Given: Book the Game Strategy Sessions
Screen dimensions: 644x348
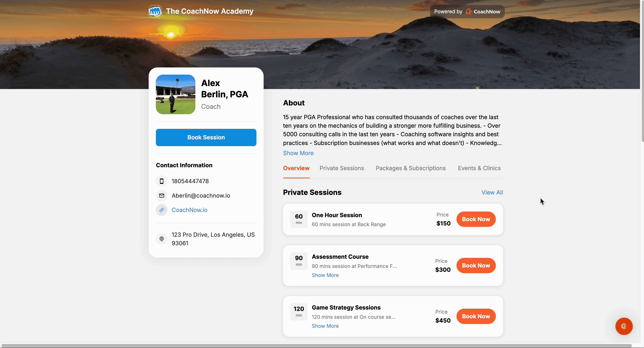Looking at the screenshot, I should [476, 317].
